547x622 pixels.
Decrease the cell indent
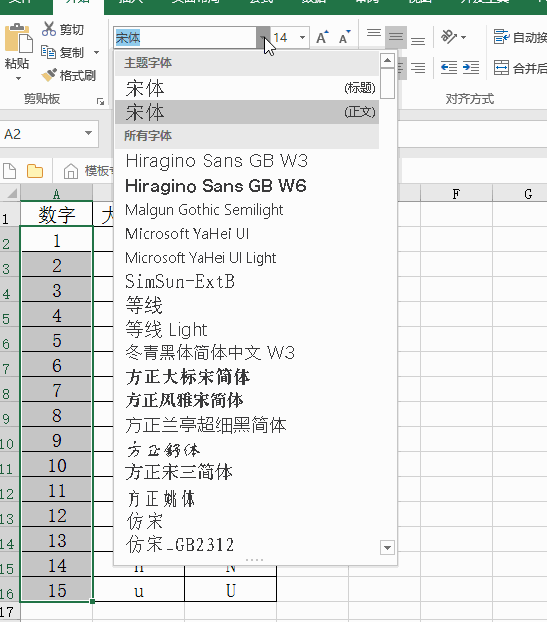[449, 68]
